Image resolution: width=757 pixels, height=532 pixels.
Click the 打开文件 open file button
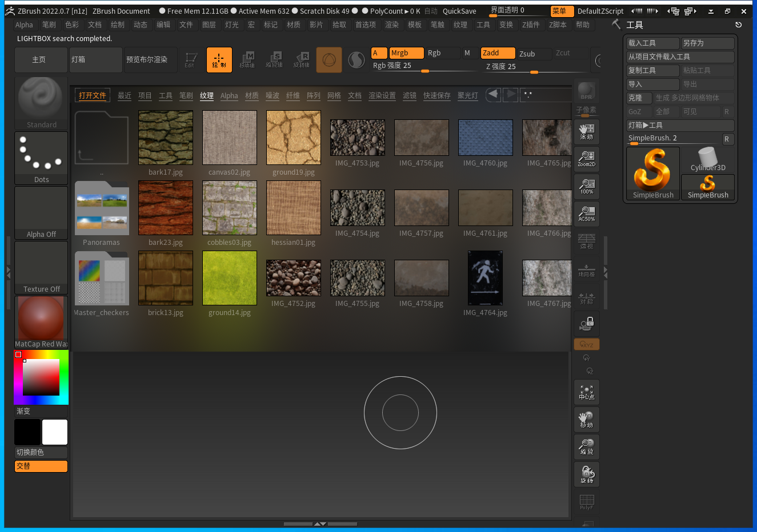(93, 95)
